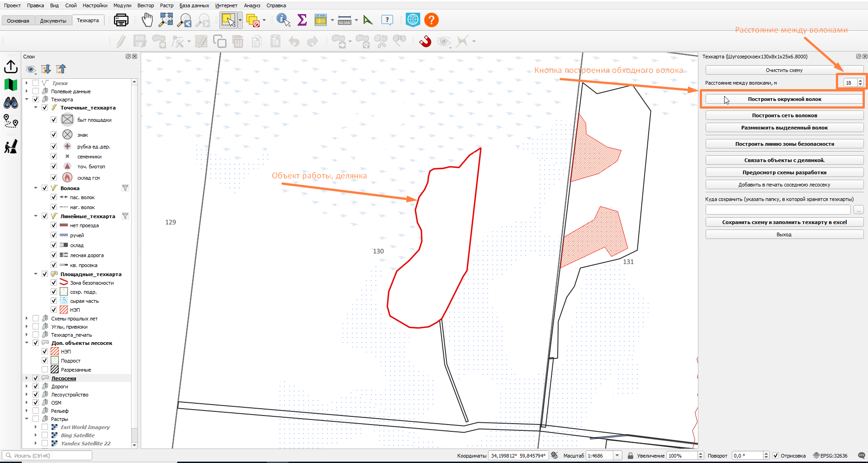Open the Sigma statistics tool
This screenshot has height=463, width=868.
click(302, 20)
